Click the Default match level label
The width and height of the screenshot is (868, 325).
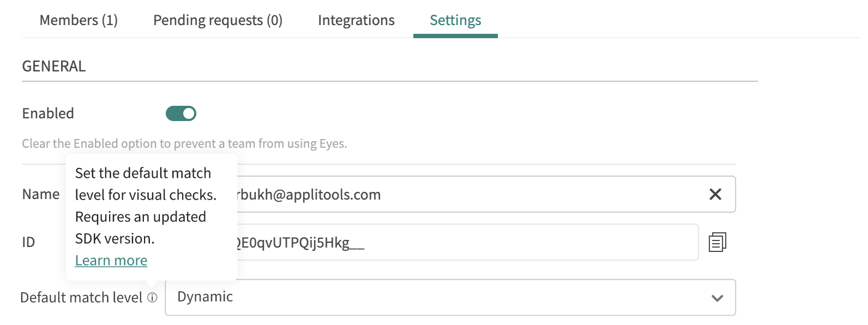click(81, 298)
